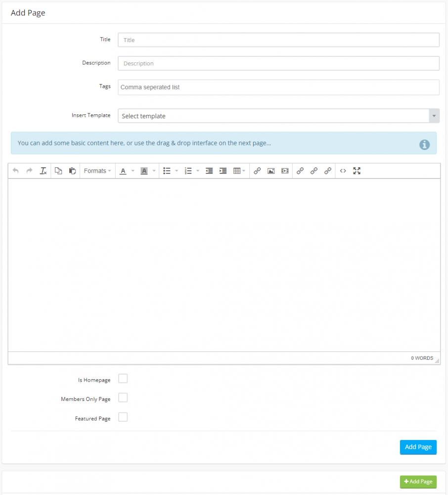The image size is (448, 495).
Task: Clear formatting with the Tx icon
Action: coord(43,171)
